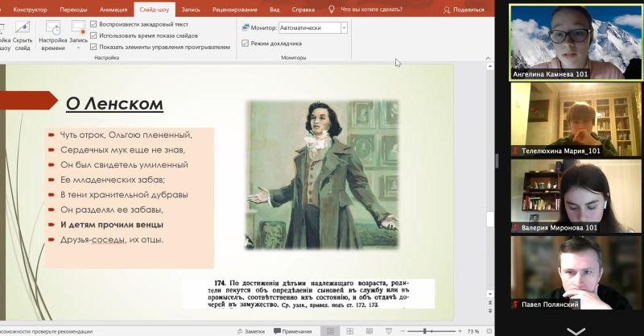Click the 73 % zoom level value
Screen dimensions: 644x336
coord(473,331)
